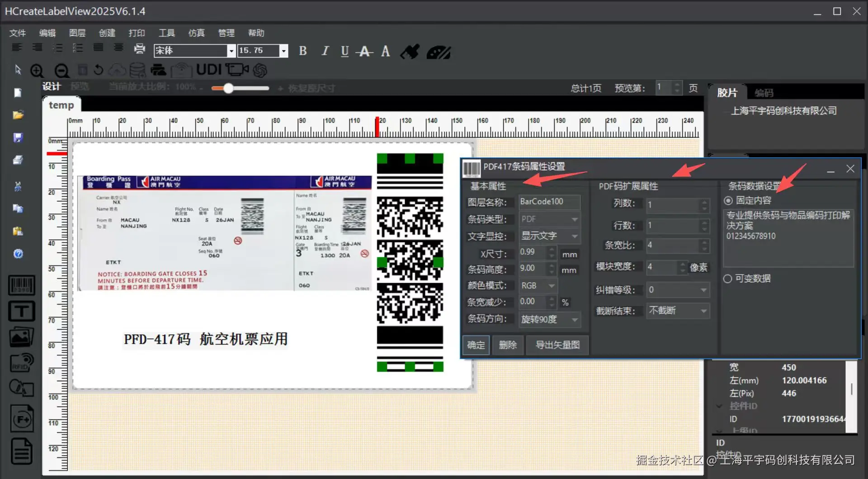868x479 pixels.
Task: Open the database connection icon
Action: coord(137,70)
